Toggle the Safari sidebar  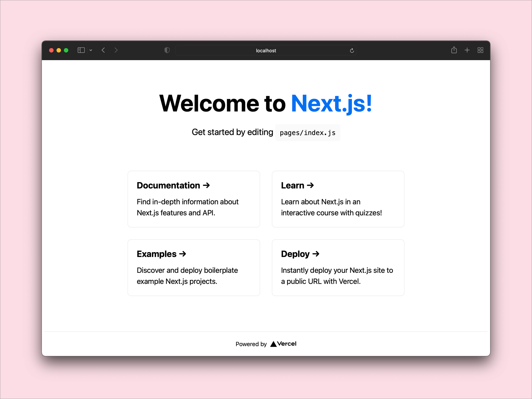[81, 50]
